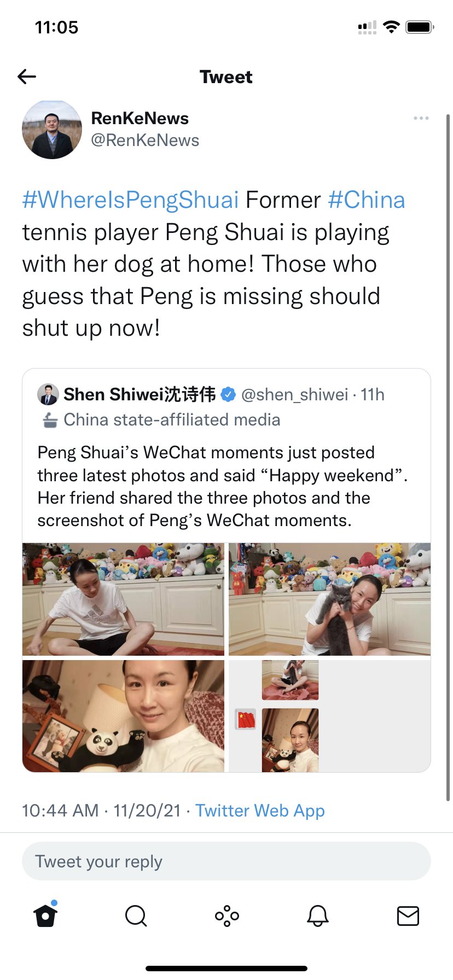Tap the Shen Shiwei small avatar

(x=48, y=394)
